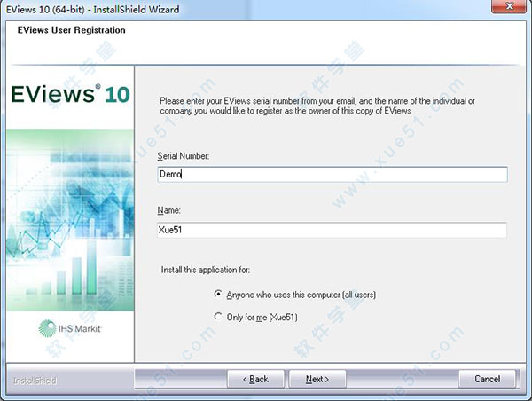
Task: Click the 'Serial Number:' label
Action: (184, 156)
